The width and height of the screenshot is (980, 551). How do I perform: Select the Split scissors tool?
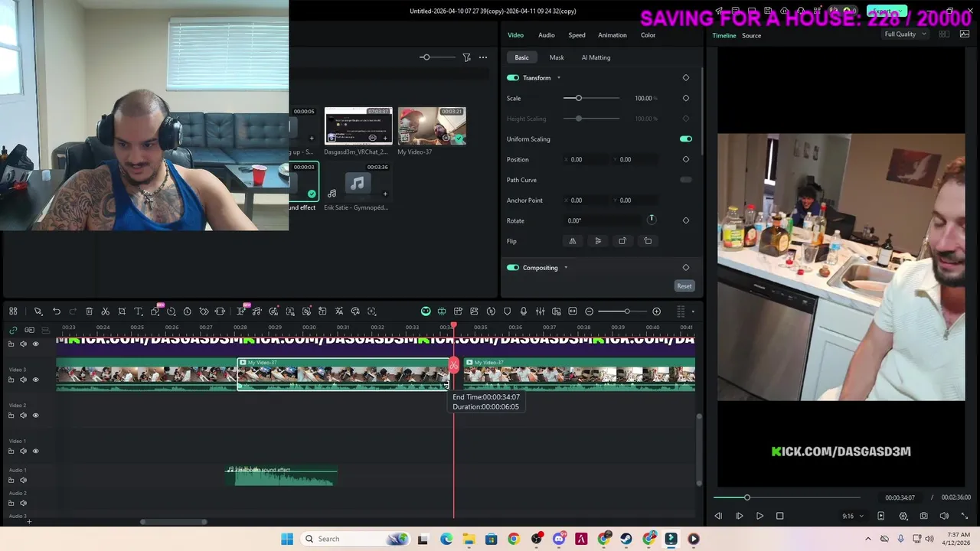tap(105, 311)
